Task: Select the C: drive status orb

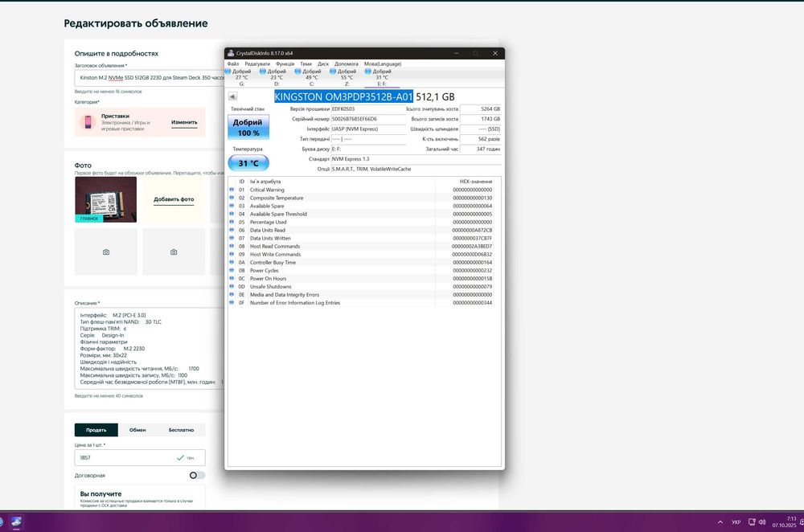Action: pyautogui.click(x=297, y=72)
